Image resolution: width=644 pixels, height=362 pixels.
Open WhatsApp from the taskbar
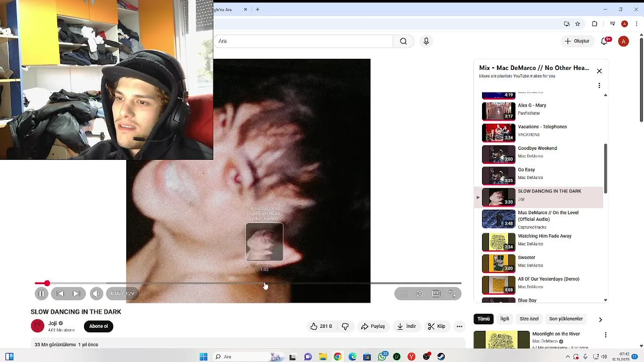(x=382, y=356)
